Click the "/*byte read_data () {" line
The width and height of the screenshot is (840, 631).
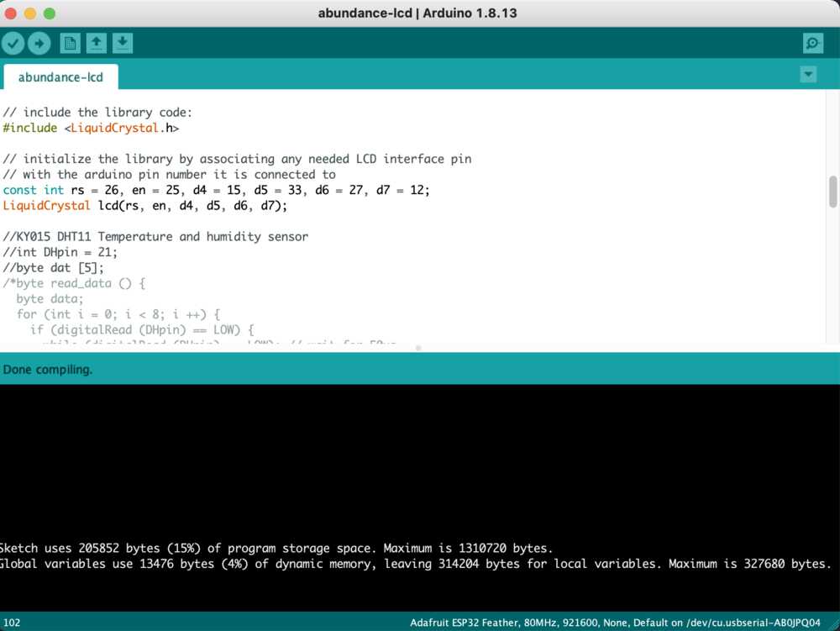[74, 283]
